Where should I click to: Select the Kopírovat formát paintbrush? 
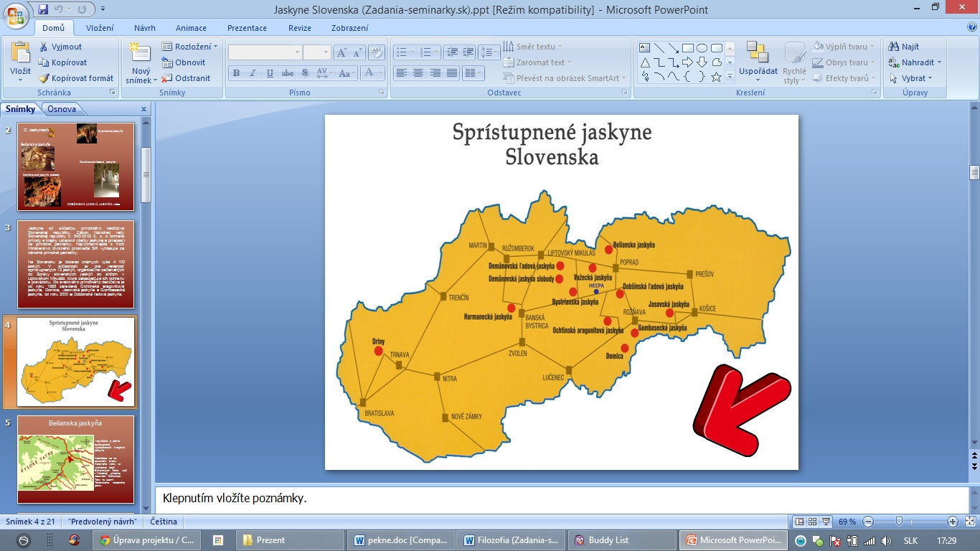44,78
